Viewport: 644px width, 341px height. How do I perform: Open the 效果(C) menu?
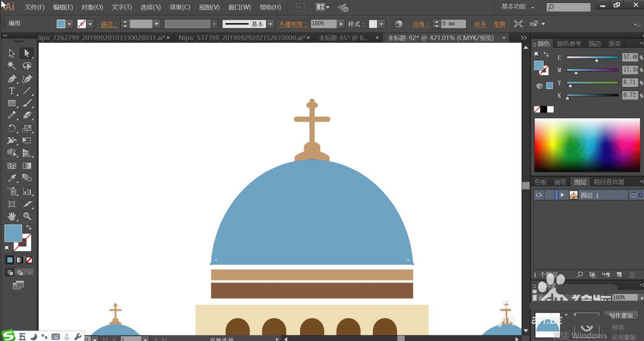pos(179,7)
